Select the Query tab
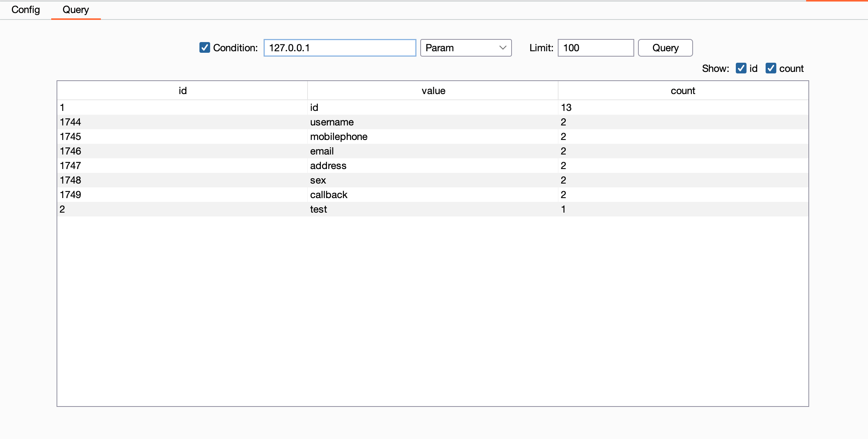This screenshot has width=868, height=439. point(76,10)
